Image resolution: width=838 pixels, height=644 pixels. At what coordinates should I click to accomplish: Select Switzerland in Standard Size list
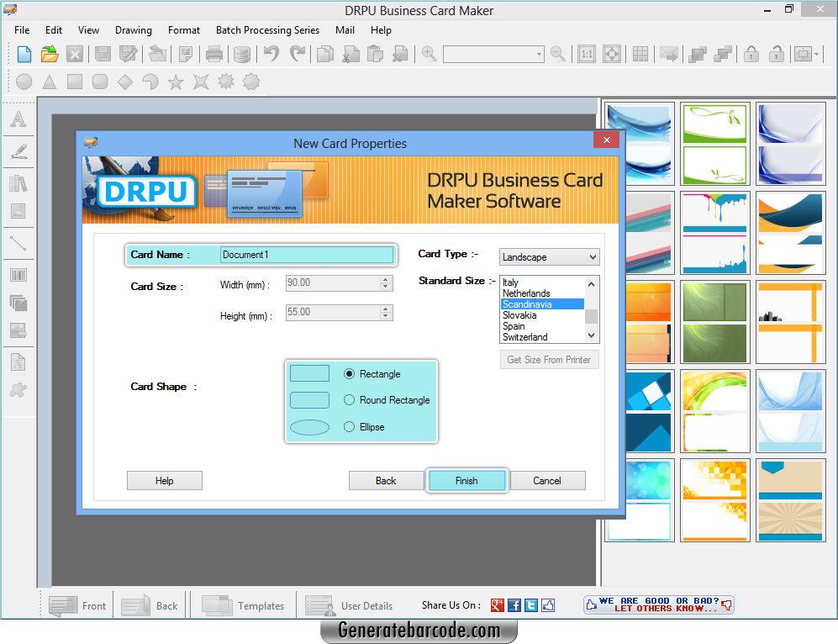(x=543, y=336)
